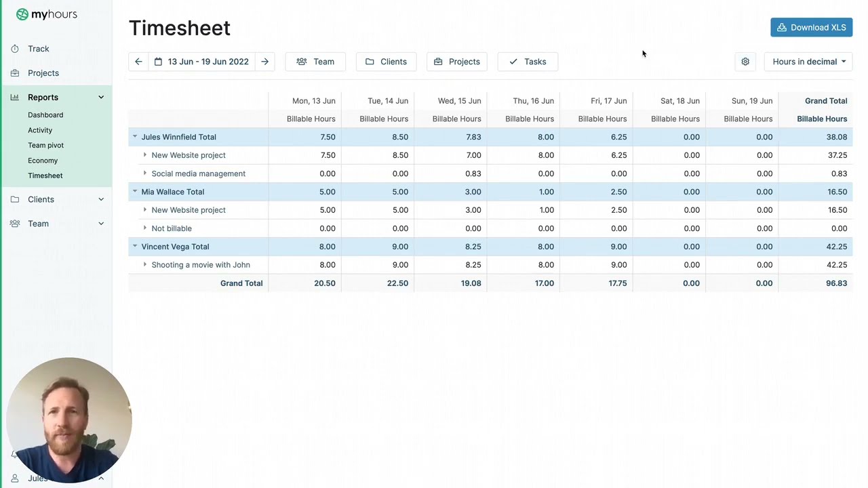Select the Timesheet report
Viewport: 868px width, 488px height.
(x=45, y=176)
